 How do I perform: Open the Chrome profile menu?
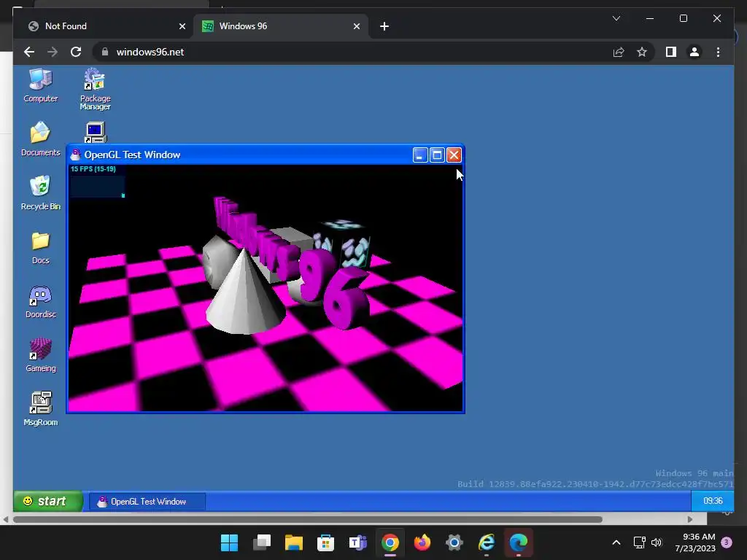pos(694,52)
